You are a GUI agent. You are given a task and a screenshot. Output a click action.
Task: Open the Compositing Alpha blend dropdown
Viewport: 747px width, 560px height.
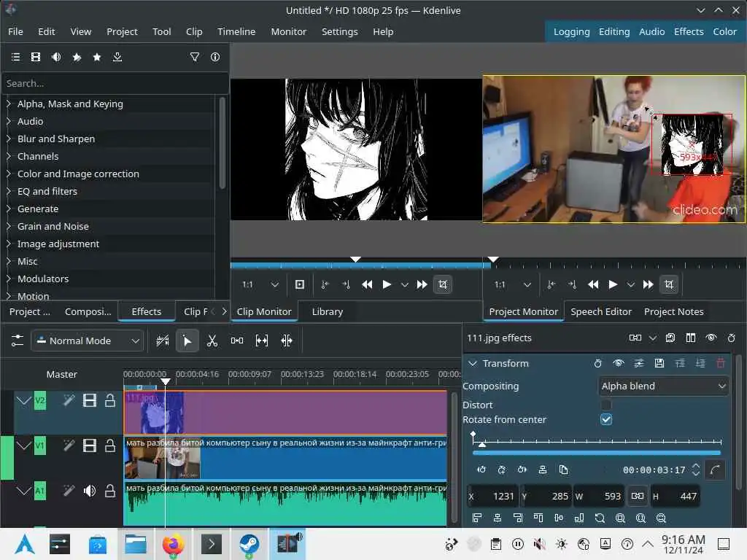(x=663, y=386)
